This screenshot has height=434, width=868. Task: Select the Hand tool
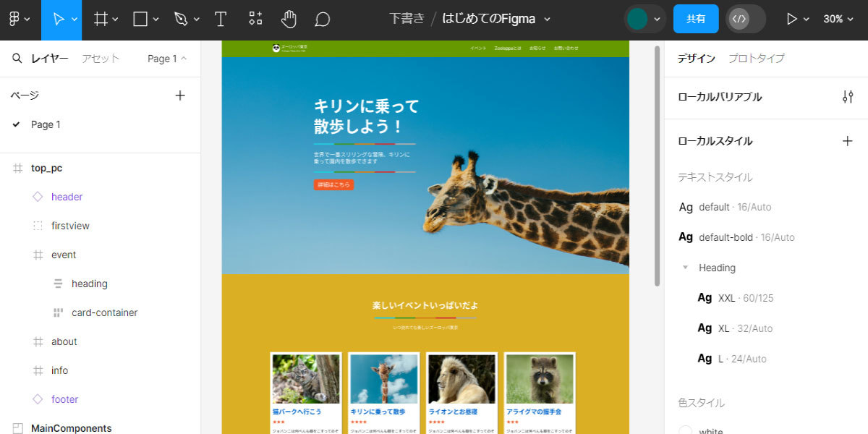coord(289,20)
